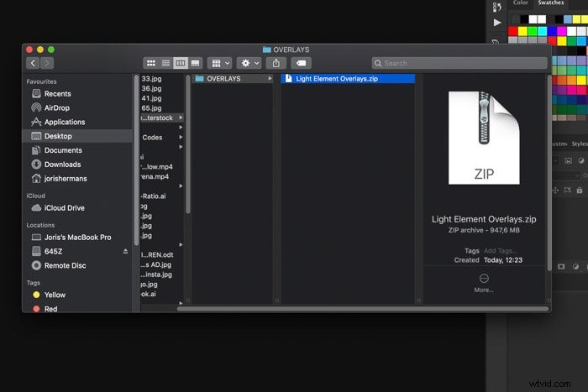The width and height of the screenshot is (588, 392).
Task: Pick the magenta swatch in Swatches panel
Action: click(562, 31)
